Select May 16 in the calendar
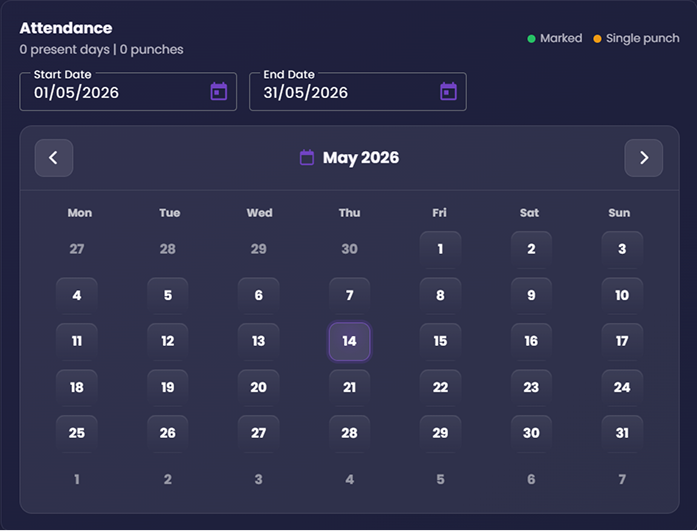The image size is (698, 531). pyautogui.click(x=531, y=341)
